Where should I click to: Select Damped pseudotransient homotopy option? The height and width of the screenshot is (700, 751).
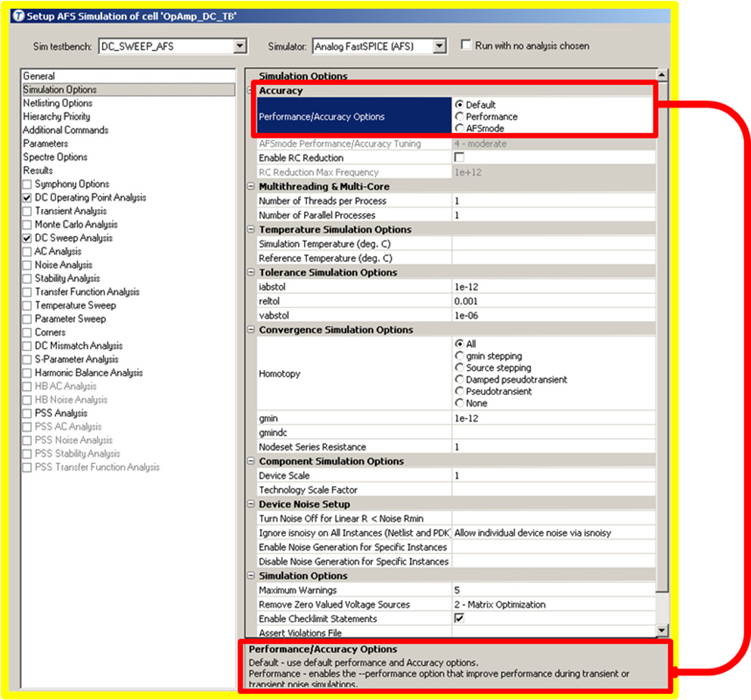pos(459,379)
